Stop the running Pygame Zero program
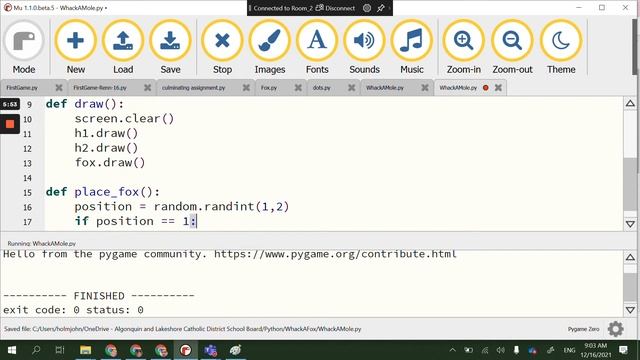 click(x=222, y=47)
